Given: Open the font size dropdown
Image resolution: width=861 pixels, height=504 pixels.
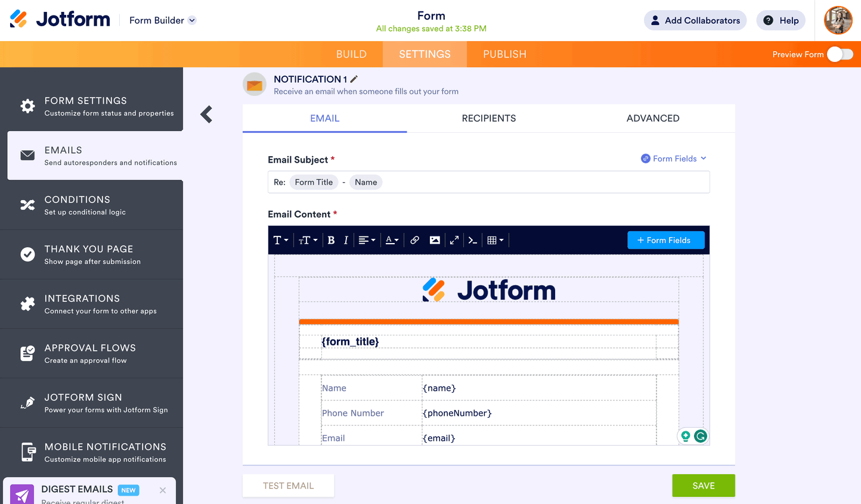Looking at the screenshot, I should (x=308, y=240).
